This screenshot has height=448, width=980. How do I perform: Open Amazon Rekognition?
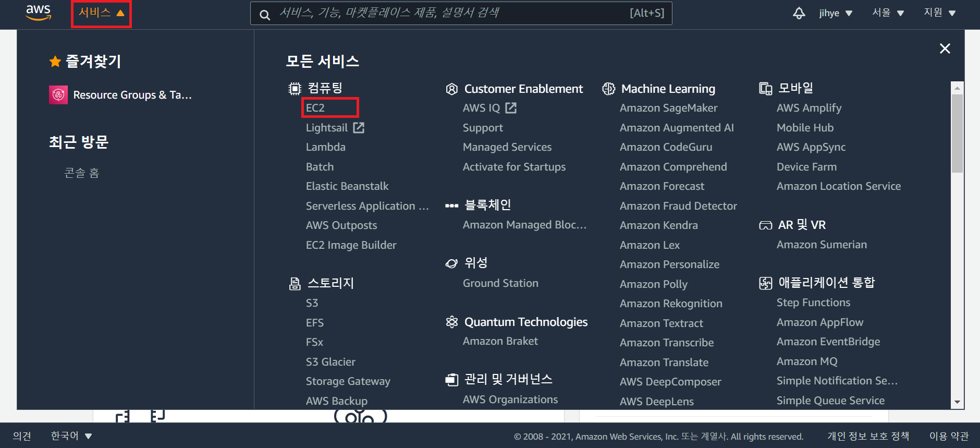[671, 304]
